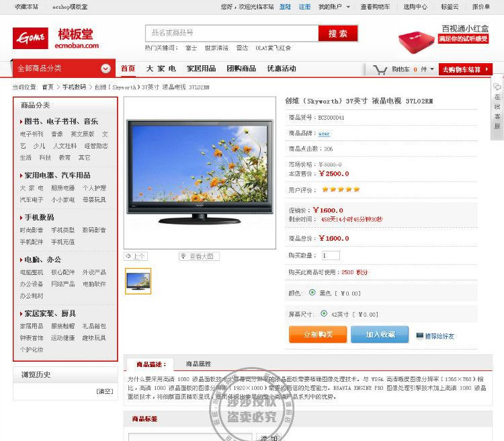The image size is (504, 441).
Task: Click 选购中心 in top bar
Action: tap(415, 7)
